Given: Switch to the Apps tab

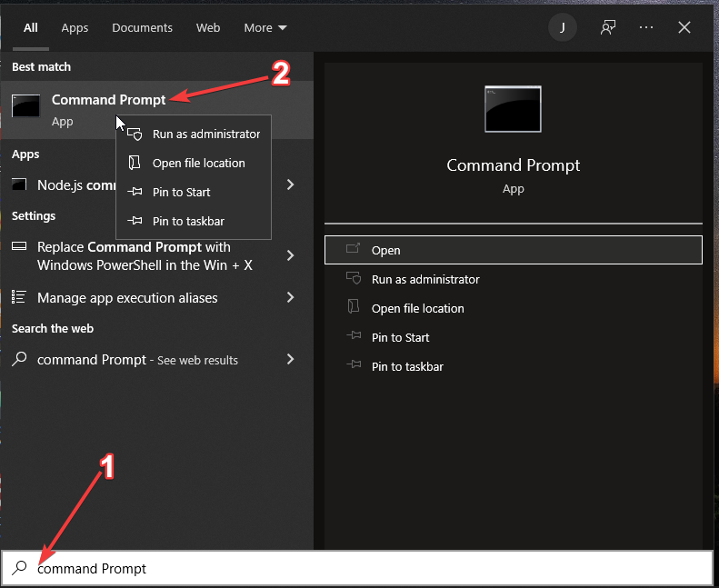Looking at the screenshot, I should 75,28.
